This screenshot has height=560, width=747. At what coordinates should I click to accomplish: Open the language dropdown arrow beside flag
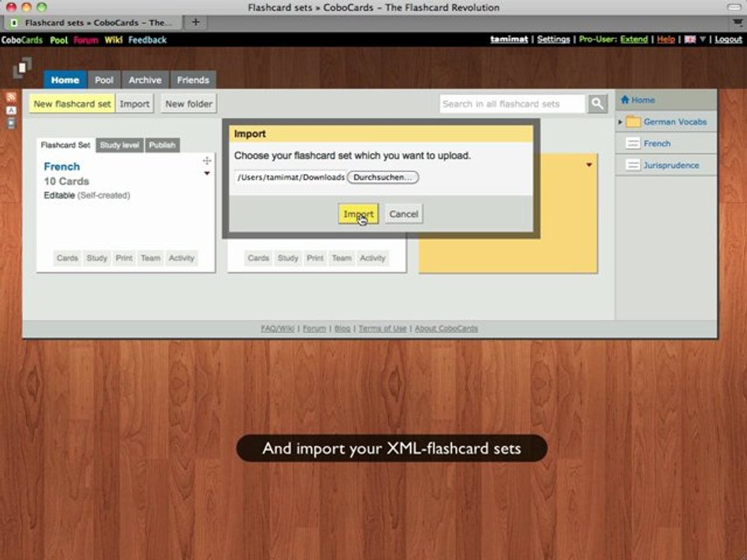(x=702, y=40)
